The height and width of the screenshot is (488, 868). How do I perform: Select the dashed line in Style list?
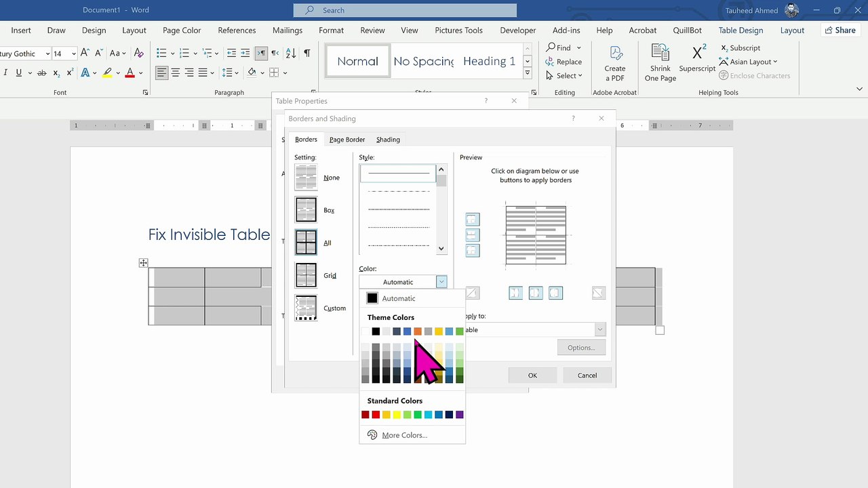(398, 192)
